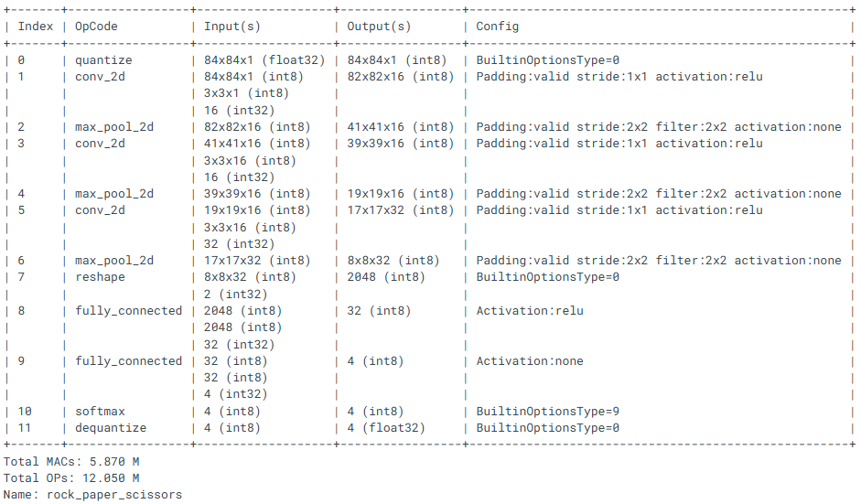Click the 2 (int32) reshape input
The width and height of the screenshot is (861, 504).
(x=236, y=295)
